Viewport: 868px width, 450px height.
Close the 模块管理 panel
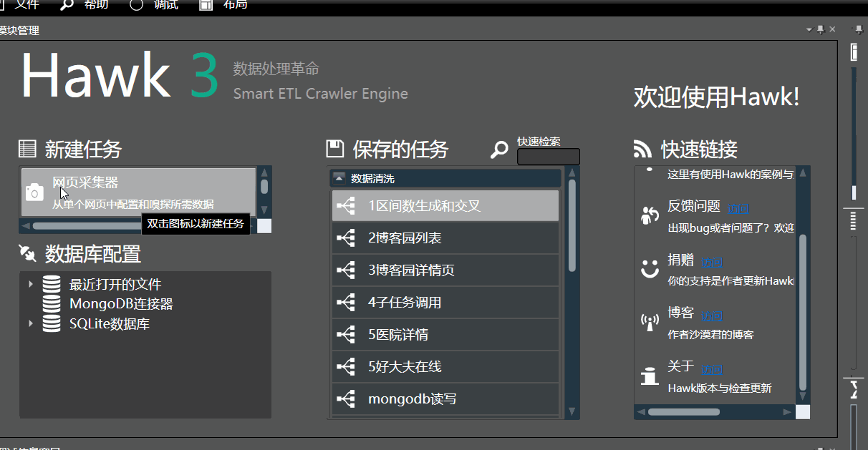point(832,29)
